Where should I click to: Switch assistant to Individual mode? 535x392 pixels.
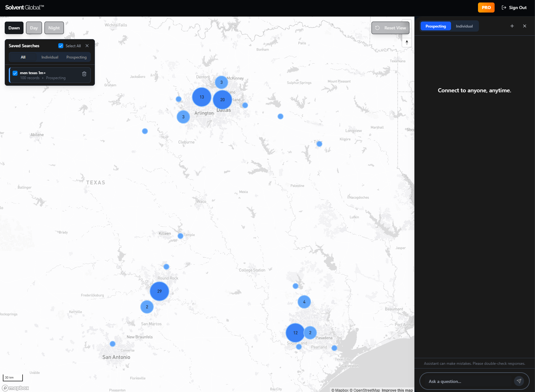point(464,26)
